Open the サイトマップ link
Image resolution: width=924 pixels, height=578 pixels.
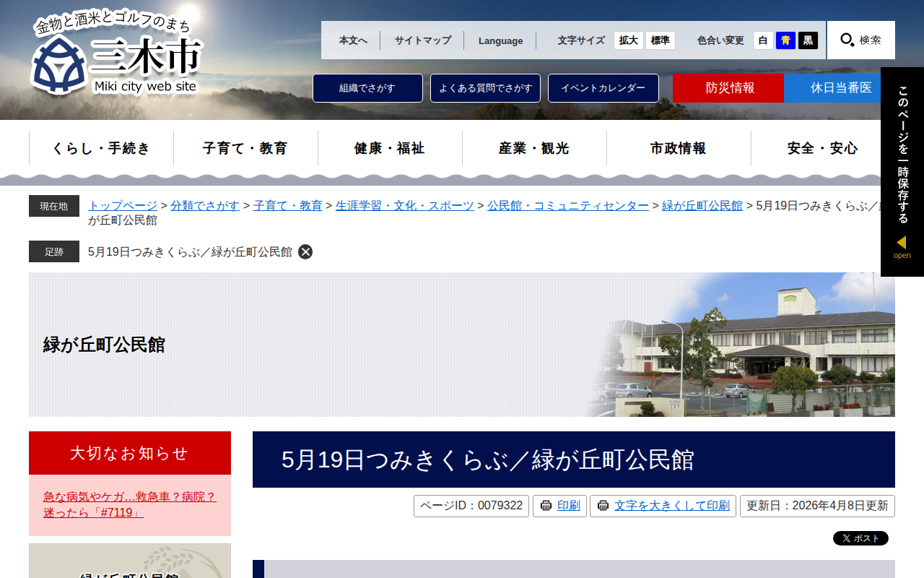[x=422, y=40]
